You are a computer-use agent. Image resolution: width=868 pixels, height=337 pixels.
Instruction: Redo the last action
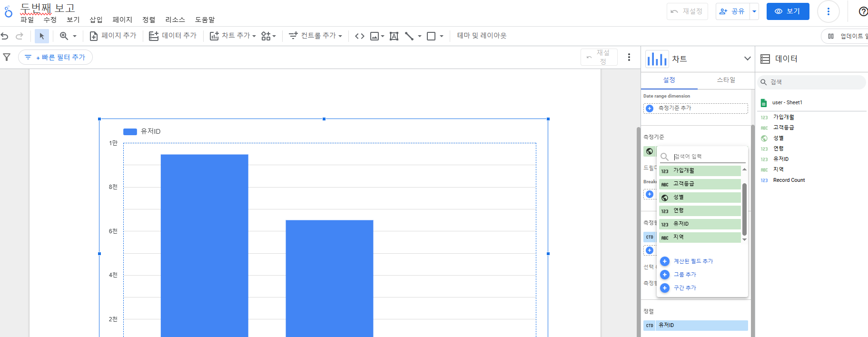(20, 36)
